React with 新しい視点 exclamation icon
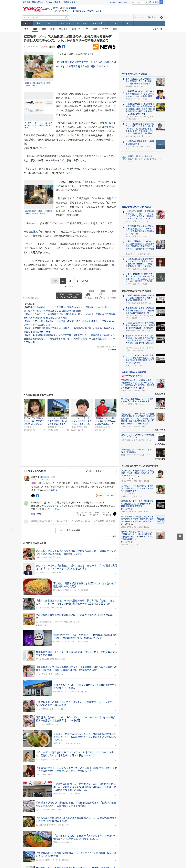186x868 pixels. 112,295
